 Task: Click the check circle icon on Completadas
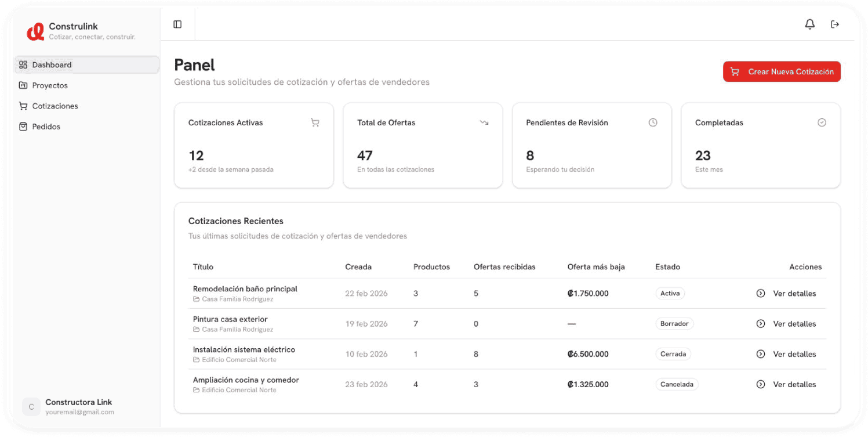click(x=822, y=122)
